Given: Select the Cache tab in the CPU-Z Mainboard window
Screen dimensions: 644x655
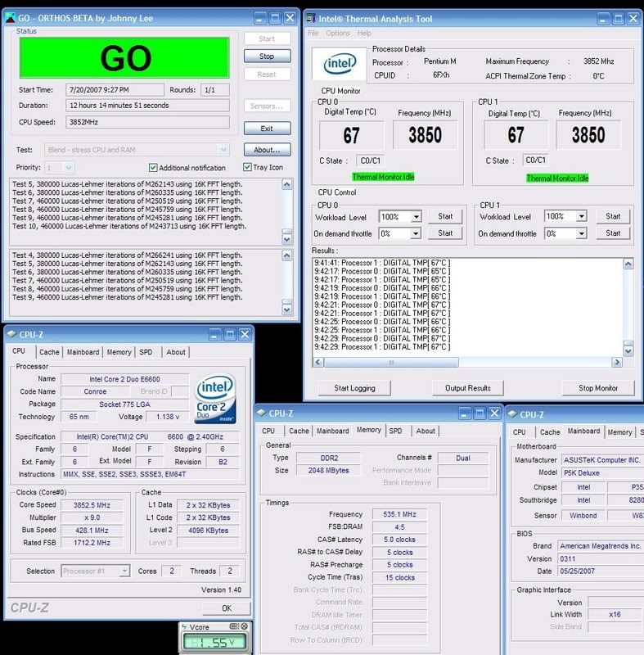Looking at the screenshot, I should pyautogui.click(x=550, y=432).
